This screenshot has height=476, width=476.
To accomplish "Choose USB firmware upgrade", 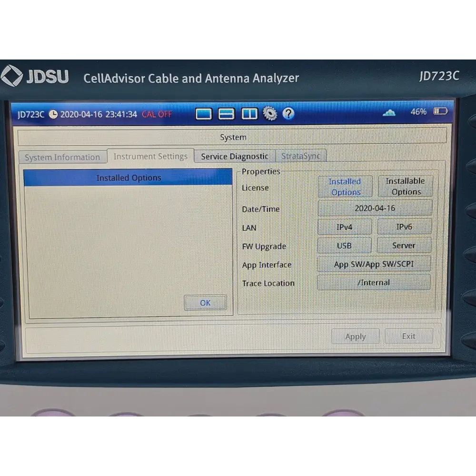I will (344, 246).
